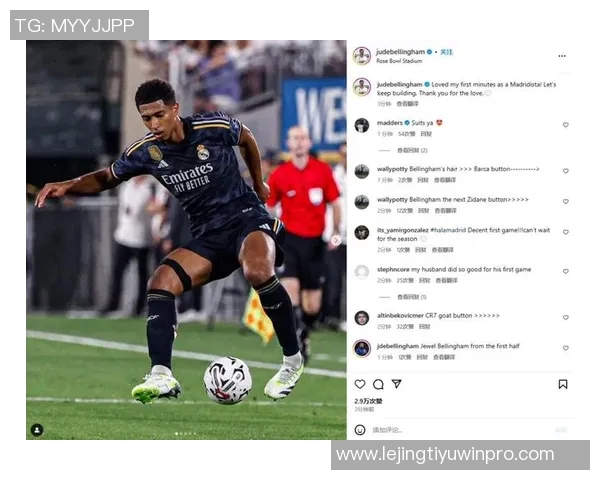Like the post with heart icon
This screenshot has width=600, height=480.
(x=360, y=384)
